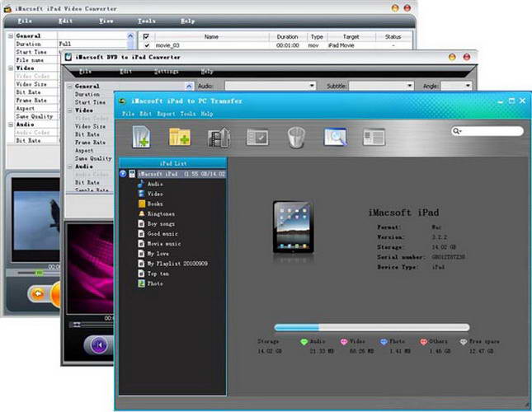Viewport: 532px width, 412px height.
Task: Open Tools menu in iPad Video Converter
Action: click(147, 21)
